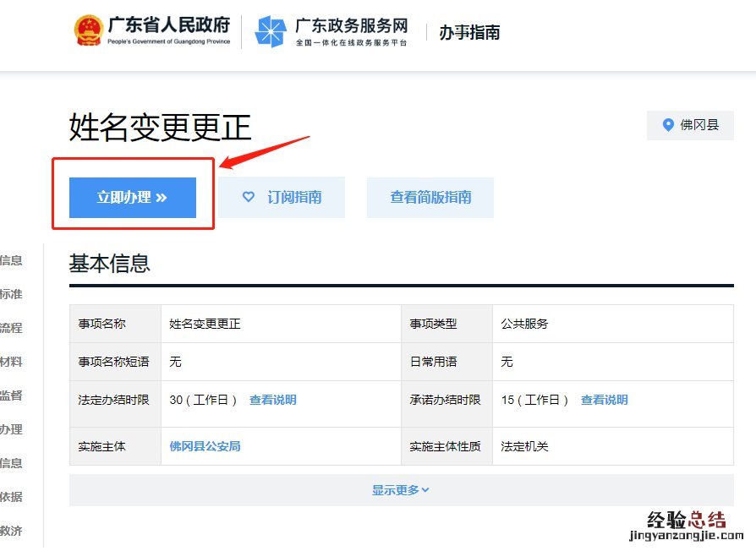The width and height of the screenshot is (756, 551).
Task: Select the 材料 side navigation item
Action: (x=11, y=362)
